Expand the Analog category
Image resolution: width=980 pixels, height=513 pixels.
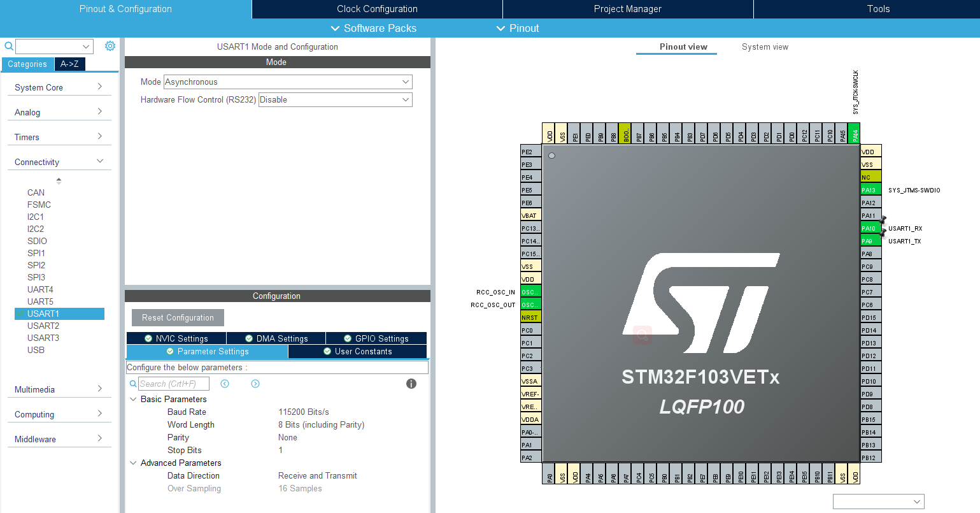click(59, 112)
